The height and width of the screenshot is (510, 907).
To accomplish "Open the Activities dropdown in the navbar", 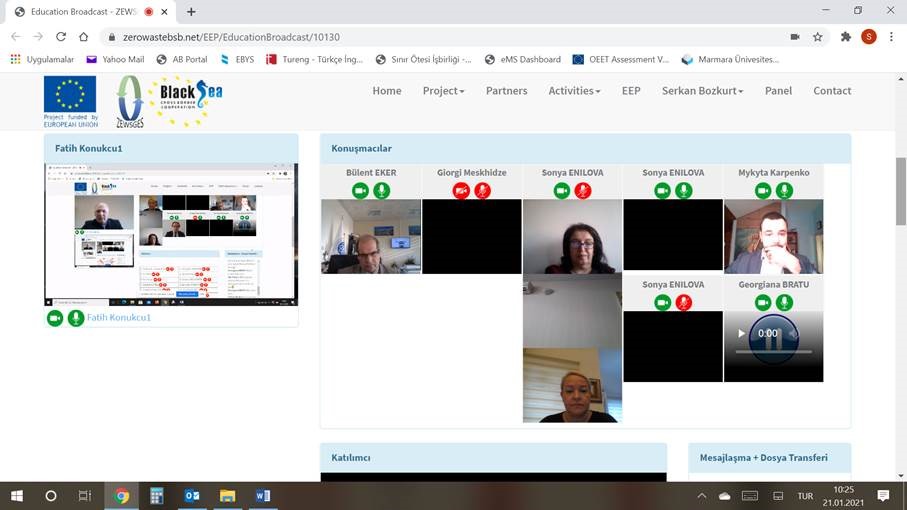I will pyautogui.click(x=574, y=91).
